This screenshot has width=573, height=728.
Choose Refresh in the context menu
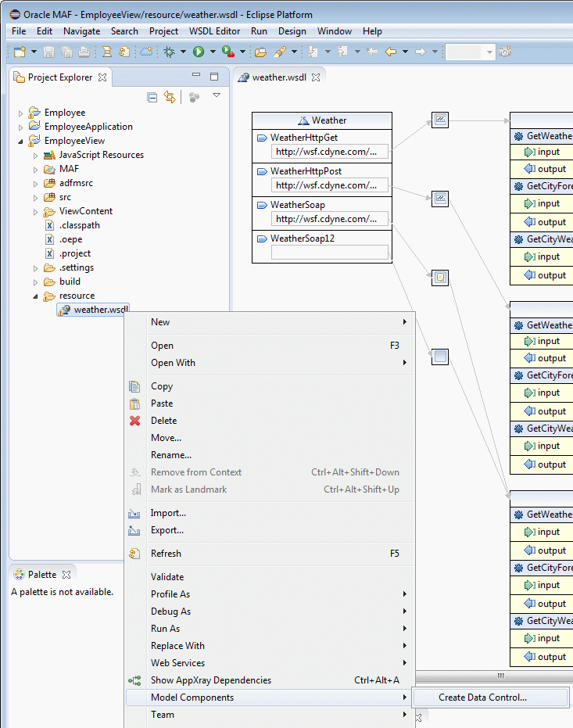click(270, 554)
